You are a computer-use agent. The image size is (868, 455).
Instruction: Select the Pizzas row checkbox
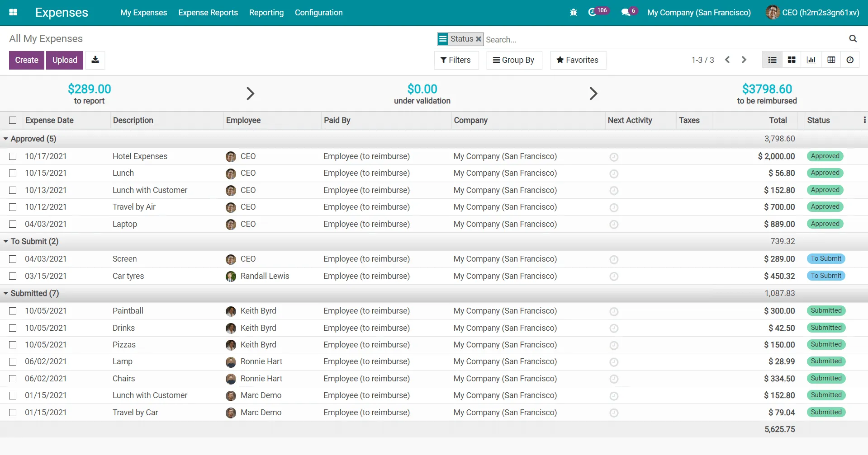pyautogui.click(x=13, y=345)
